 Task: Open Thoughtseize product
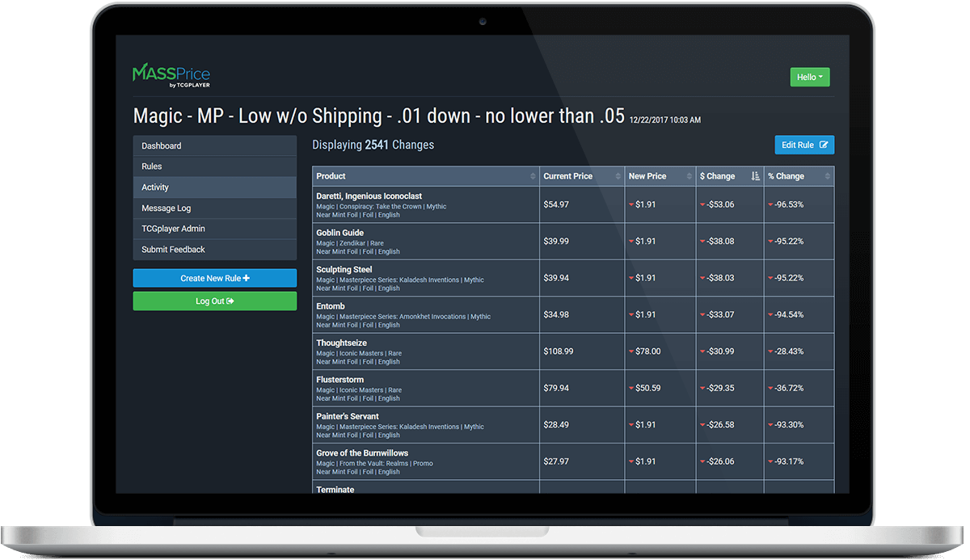[341, 343]
